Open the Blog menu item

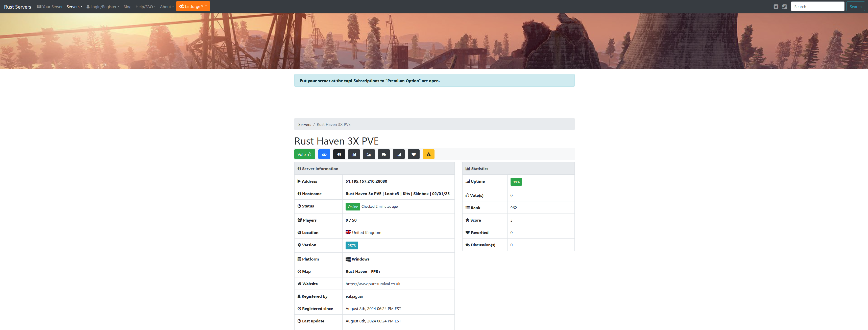point(127,7)
